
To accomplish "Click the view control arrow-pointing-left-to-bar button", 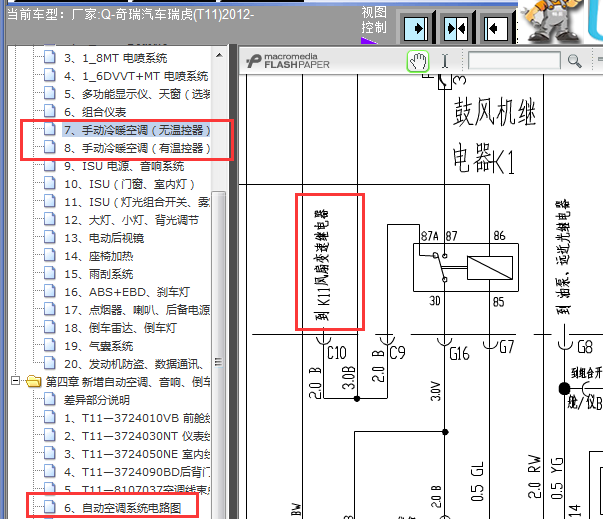I will [496, 28].
